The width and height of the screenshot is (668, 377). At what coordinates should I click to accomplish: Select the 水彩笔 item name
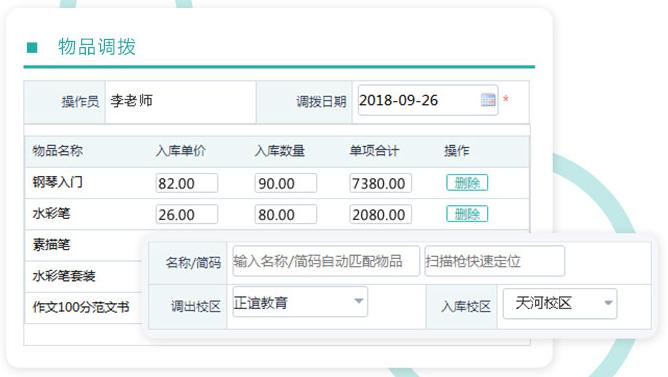tap(51, 213)
